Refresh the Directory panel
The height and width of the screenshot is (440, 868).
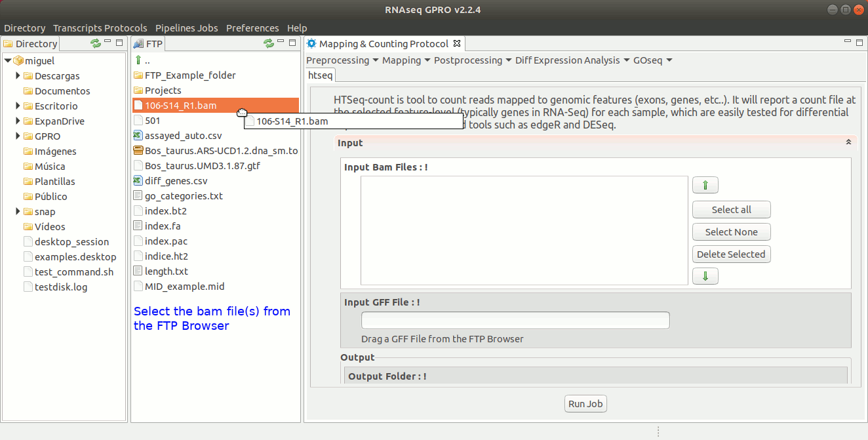tap(96, 43)
